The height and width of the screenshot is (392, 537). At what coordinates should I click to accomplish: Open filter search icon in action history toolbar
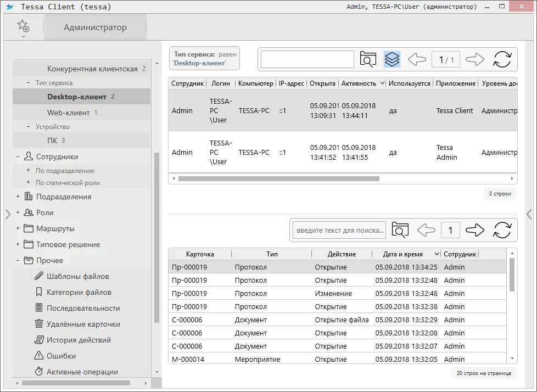coord(400,230)
